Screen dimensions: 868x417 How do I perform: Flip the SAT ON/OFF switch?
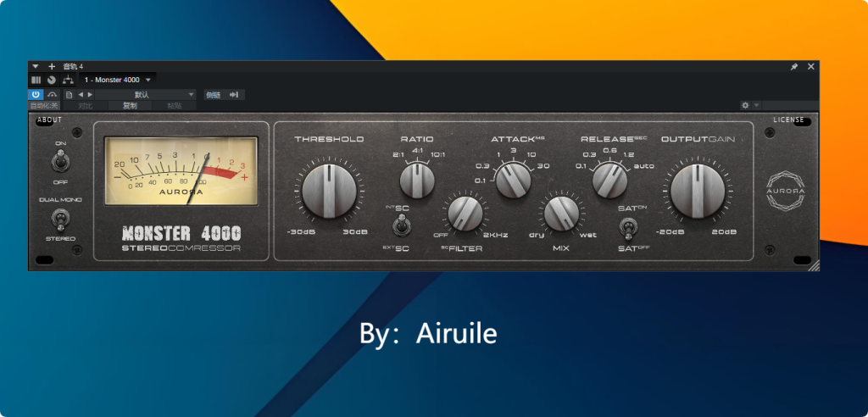(626, 228)
